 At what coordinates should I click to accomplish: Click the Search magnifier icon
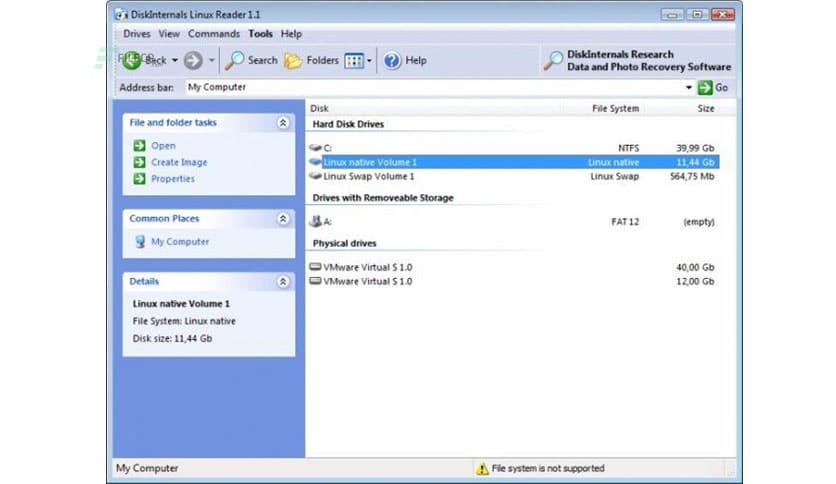click(x=234, y=60)
